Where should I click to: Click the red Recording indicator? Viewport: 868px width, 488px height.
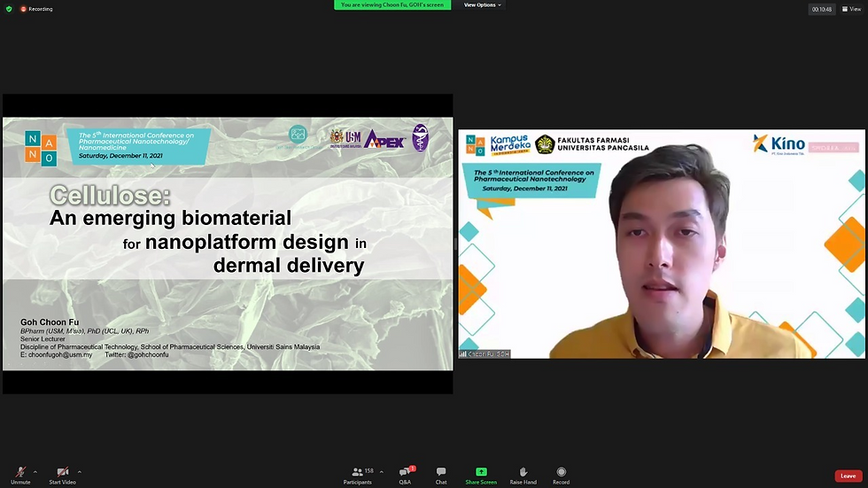(x=36, y=9)
